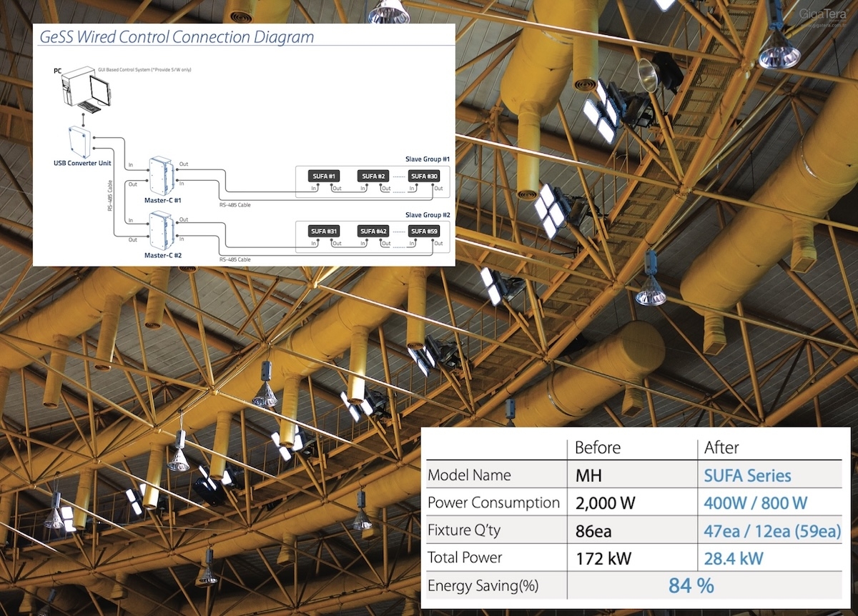Screen dimensions: 858x616
Task: Select the SUFA #2 node
Action: click(373, 177)
